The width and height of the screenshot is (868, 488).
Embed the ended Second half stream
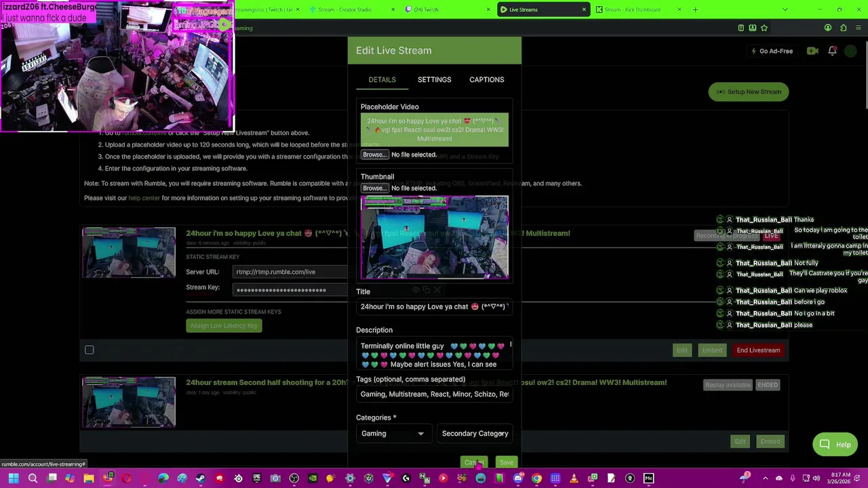770,442
